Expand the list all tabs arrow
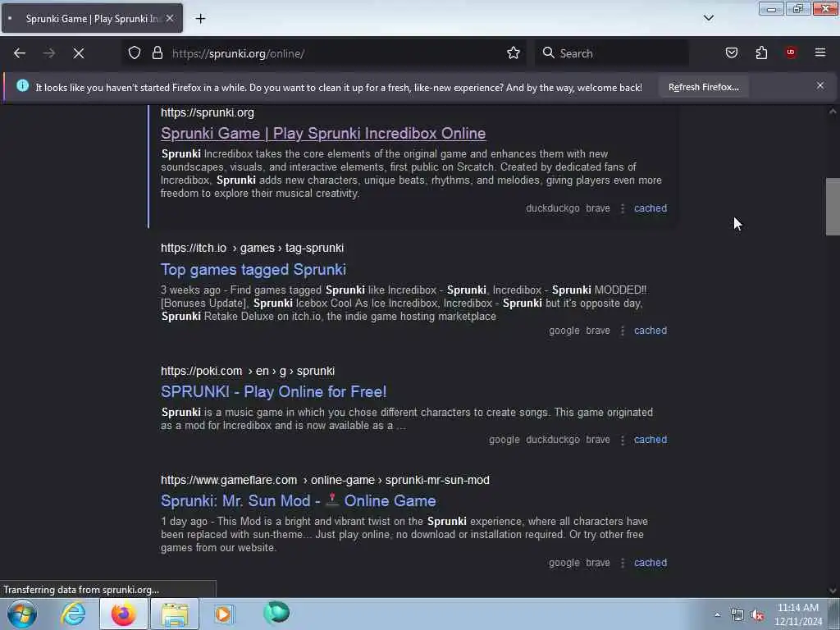 [709, 18]
